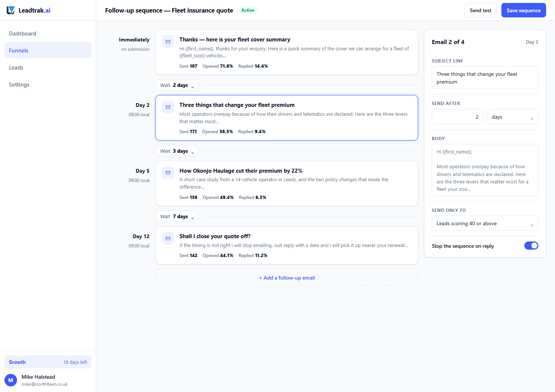Click the Save sequence button

click(524, 10)
